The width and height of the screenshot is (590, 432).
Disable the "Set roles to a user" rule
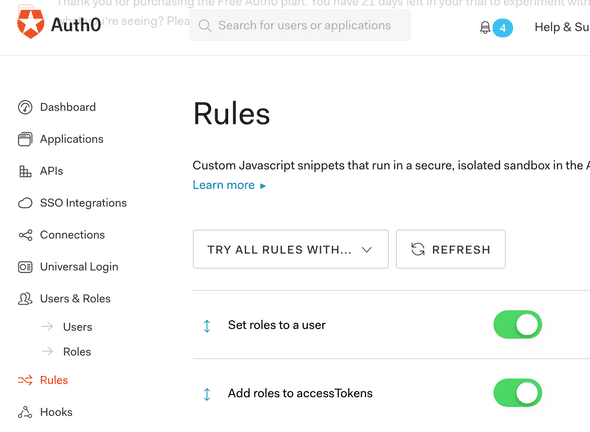[x=517, y=324]
